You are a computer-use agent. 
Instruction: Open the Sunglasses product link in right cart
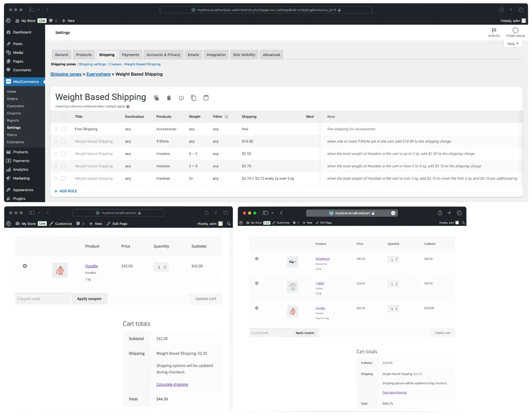click(x=323, y=259)
